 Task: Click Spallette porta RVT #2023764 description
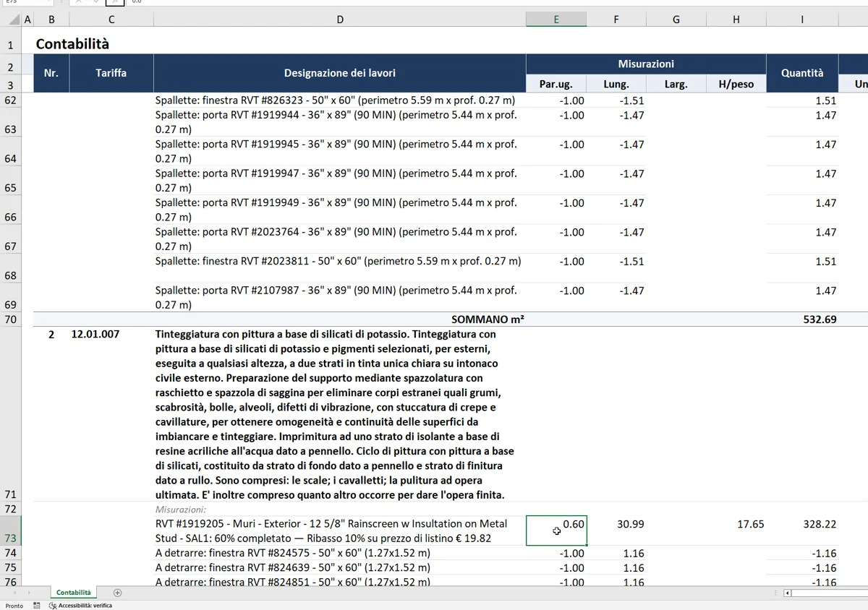(340, 239)
